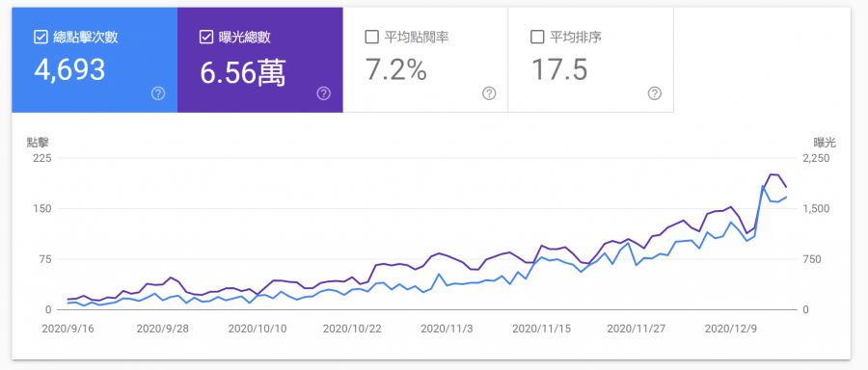The width and height of the screenshot is (868, 370).
Task: Click the 17.5 average position value
Action: click(x=559, y=70)
